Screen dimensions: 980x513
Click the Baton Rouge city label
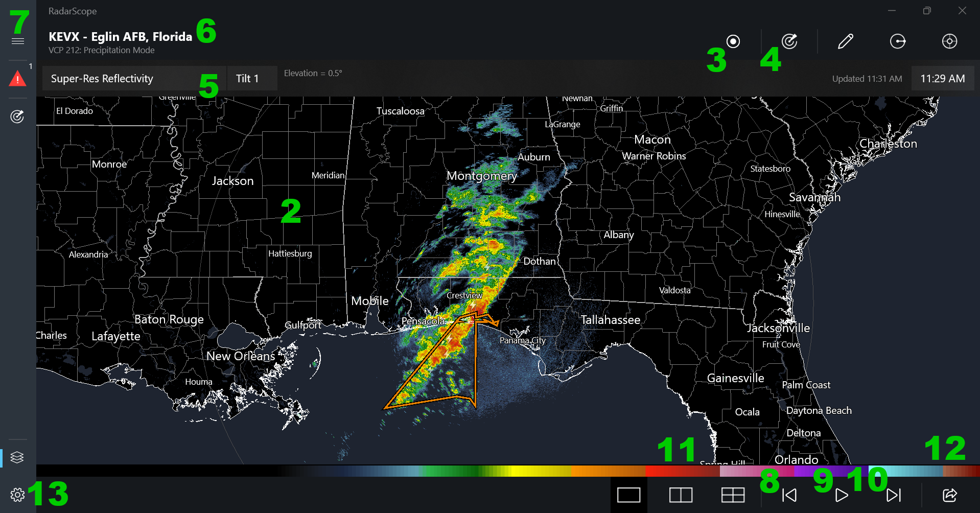[169, 319]
